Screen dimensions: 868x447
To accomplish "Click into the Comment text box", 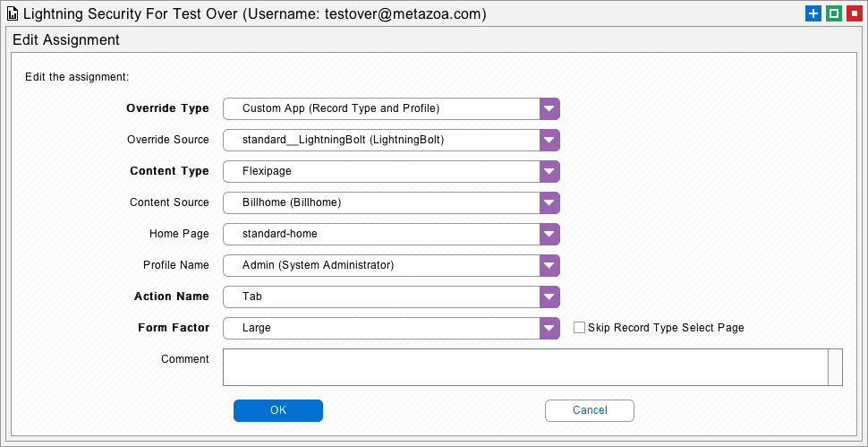I will pos(525,366).
